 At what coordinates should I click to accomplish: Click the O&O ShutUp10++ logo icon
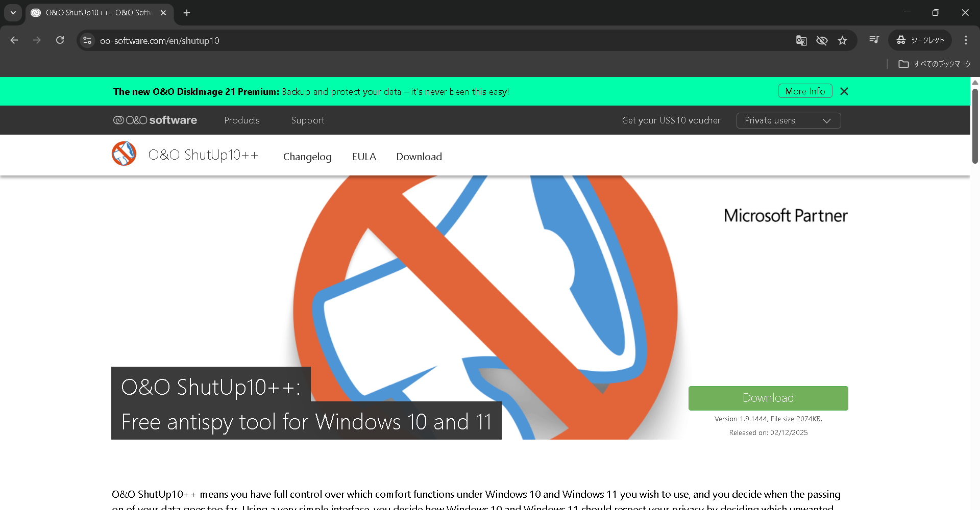124,154
